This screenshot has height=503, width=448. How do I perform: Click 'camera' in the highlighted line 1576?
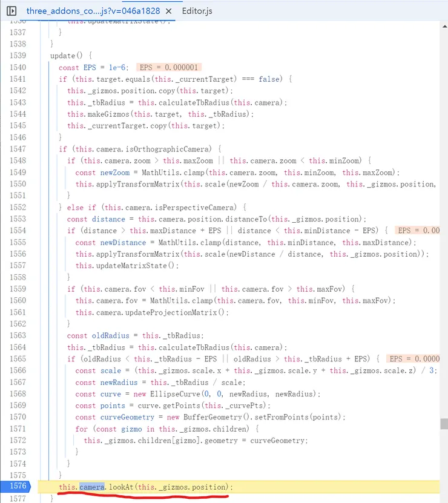[92, 487]
